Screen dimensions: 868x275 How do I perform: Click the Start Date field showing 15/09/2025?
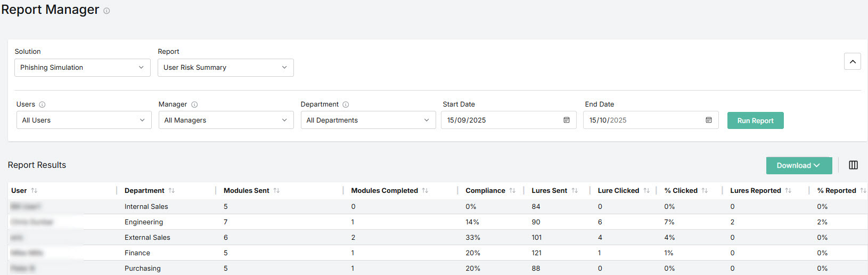pyautogui.click(x=509, y=120)
